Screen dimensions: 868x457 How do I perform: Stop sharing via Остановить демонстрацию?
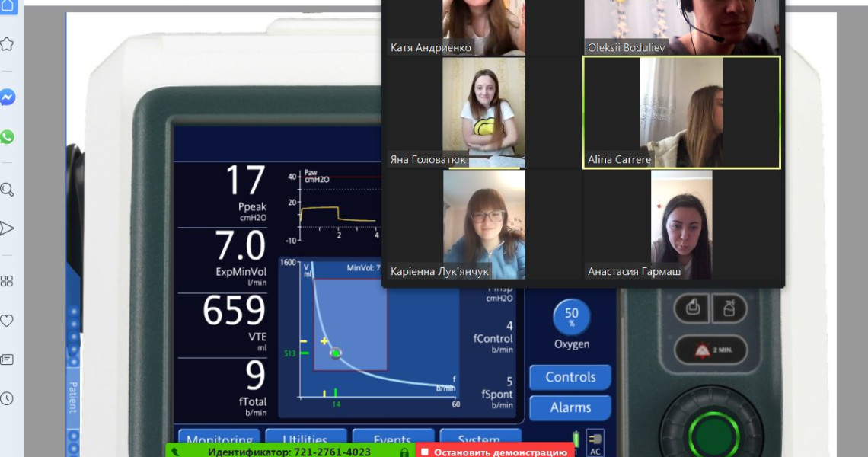pyautogui.click(x=495, y=452)
